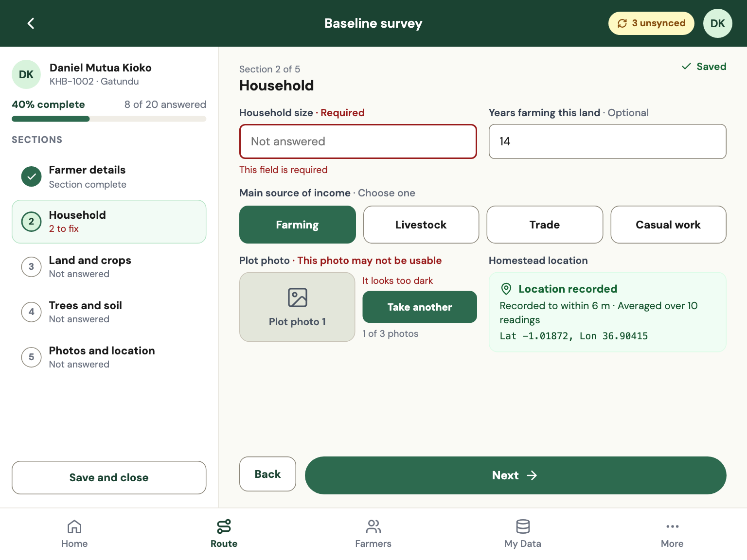
Task: Select Trade as income source
Action: 545,225
